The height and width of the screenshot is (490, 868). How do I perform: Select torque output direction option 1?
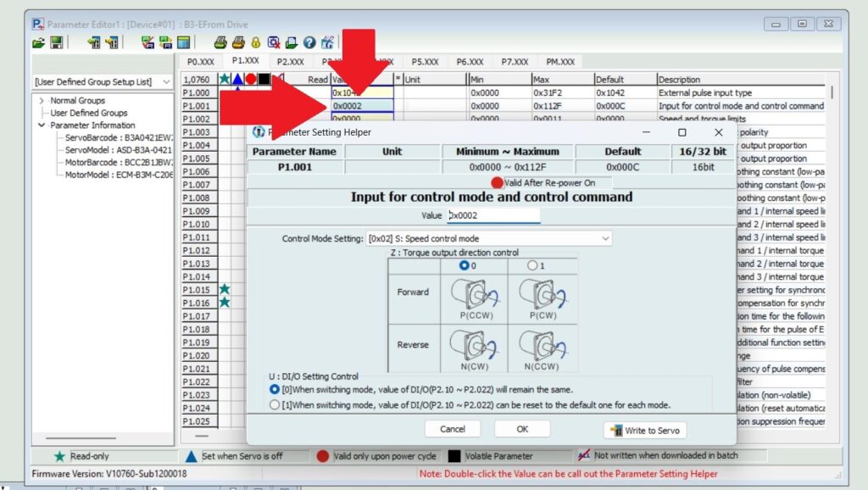click(531, 265)
